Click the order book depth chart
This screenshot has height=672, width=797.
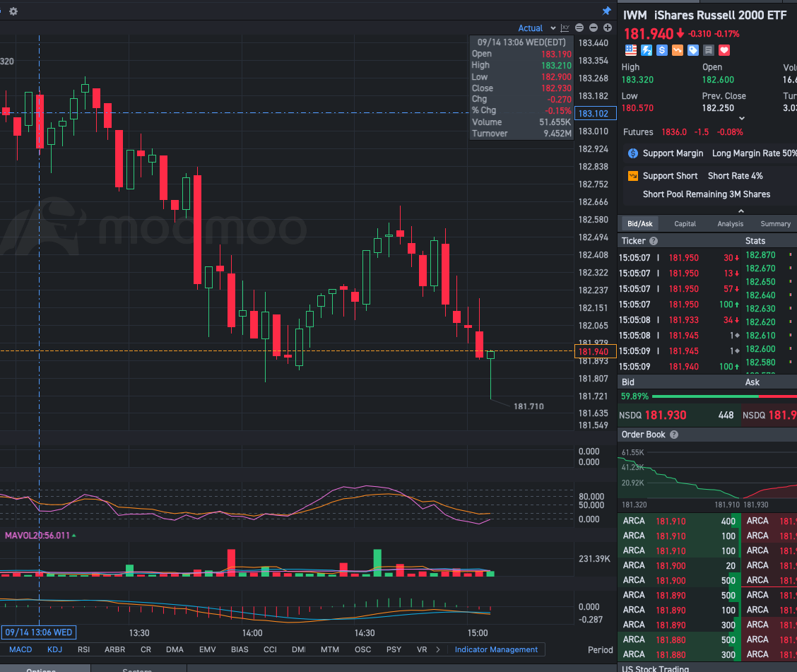tap(707, 478)
